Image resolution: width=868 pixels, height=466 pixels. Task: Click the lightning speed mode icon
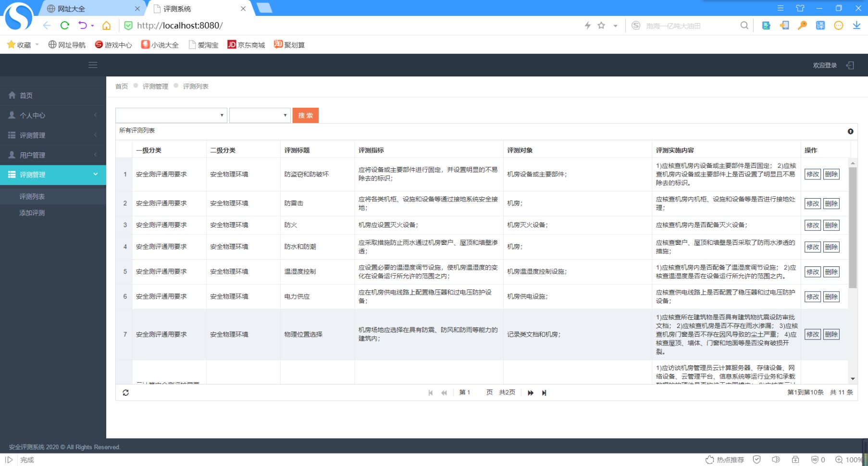pyautogui.click(x=587, y=25)
